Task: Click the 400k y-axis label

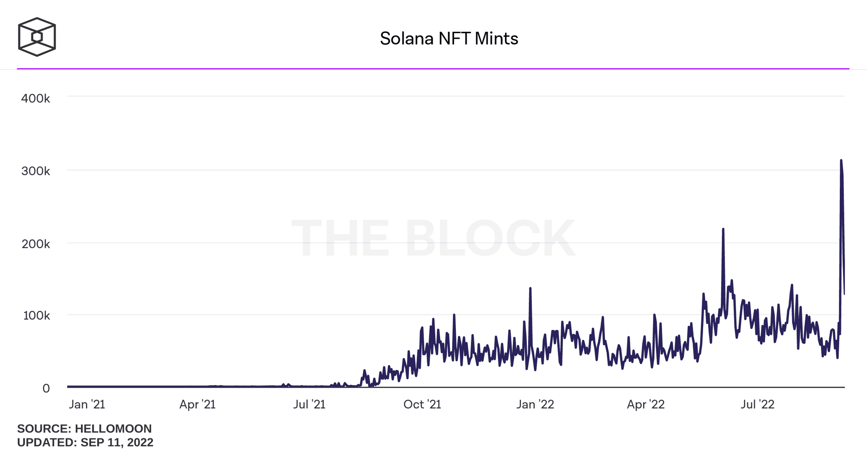Action: [36, 98]
